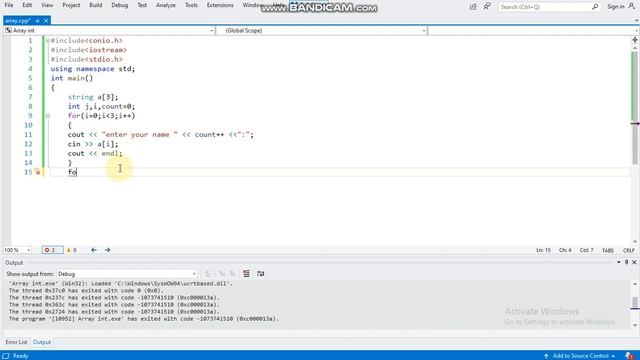Click the TABS indicator in editor footer
The height and width of the screenshot is (360, 640).
pos(608,250)
